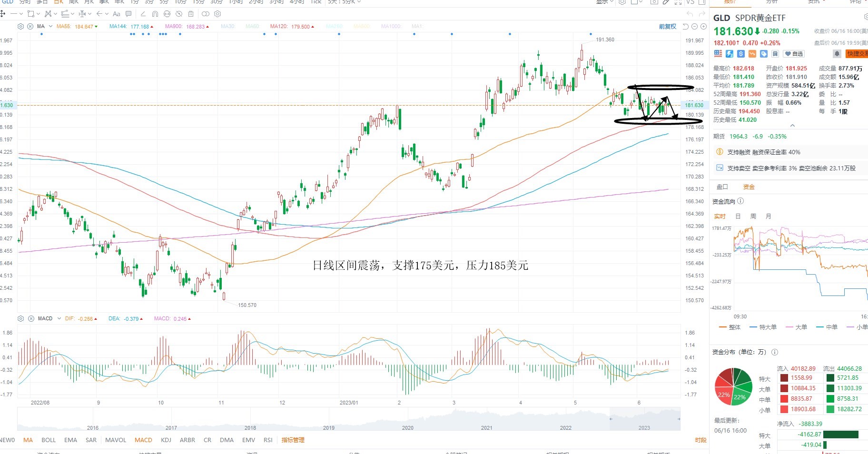
Task: Select the text annotation Aa tool
Action: coord(117,14)
